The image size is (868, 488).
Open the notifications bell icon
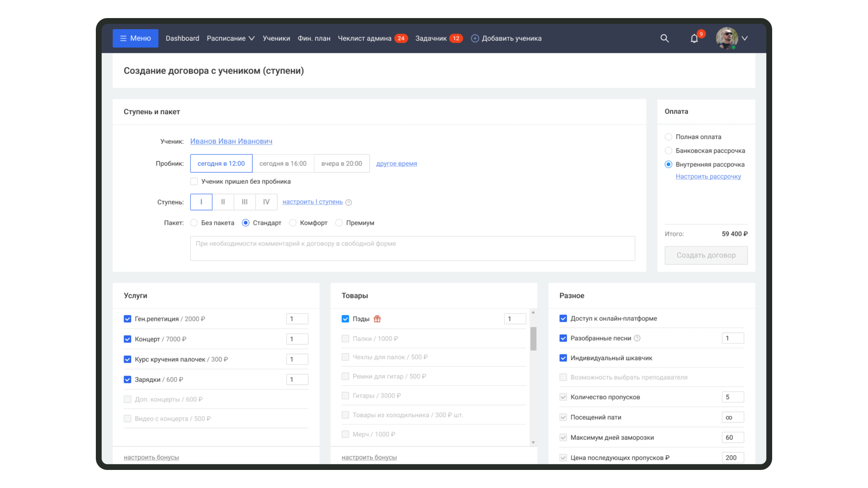click(694, 38)
